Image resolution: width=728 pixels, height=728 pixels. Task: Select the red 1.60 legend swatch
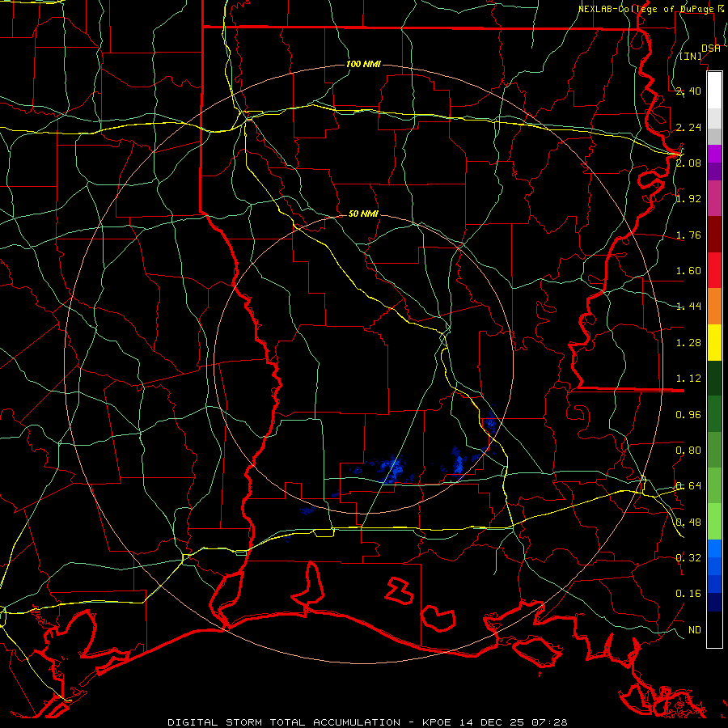click(x=714, y=270)
